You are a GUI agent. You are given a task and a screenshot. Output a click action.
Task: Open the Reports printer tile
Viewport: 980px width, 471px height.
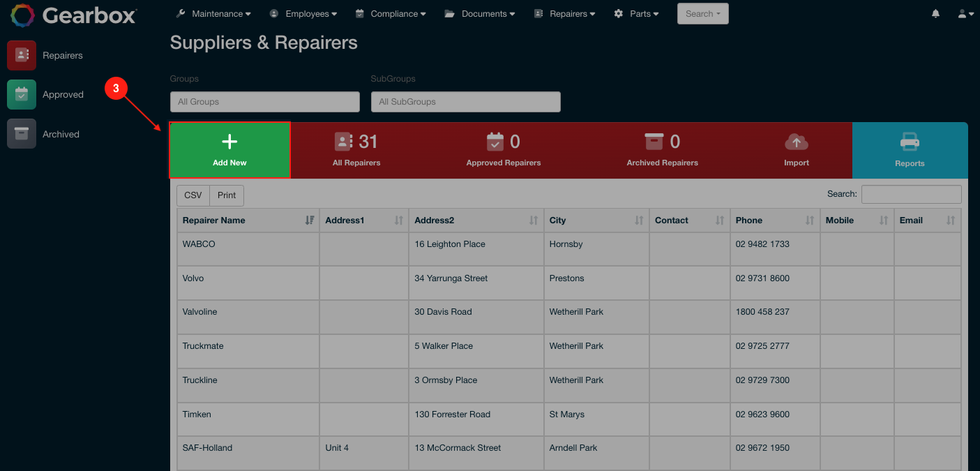(910, 150)
